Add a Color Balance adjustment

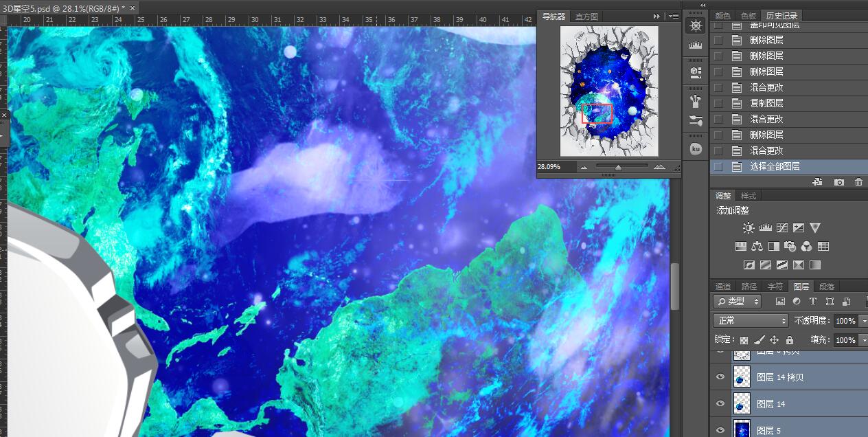tap(757, 246)
